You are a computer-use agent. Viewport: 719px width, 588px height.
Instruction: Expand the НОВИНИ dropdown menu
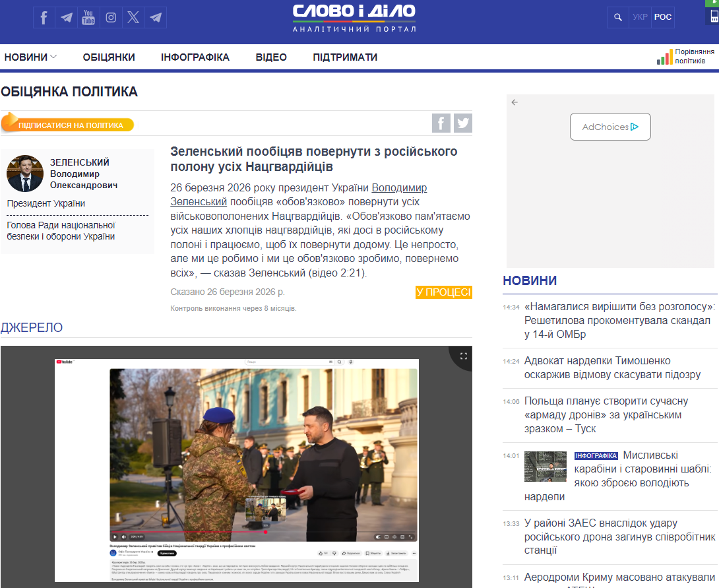pos(30,57)
